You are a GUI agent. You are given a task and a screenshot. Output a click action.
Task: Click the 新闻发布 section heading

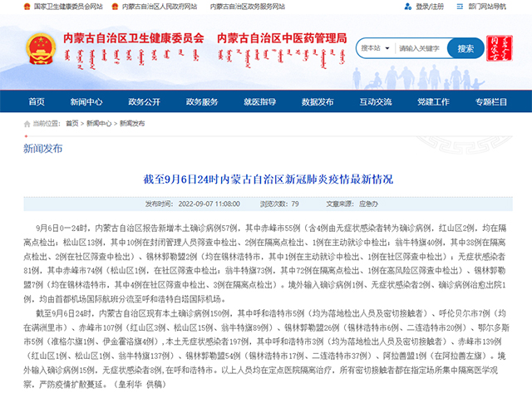tap(42, 149)
